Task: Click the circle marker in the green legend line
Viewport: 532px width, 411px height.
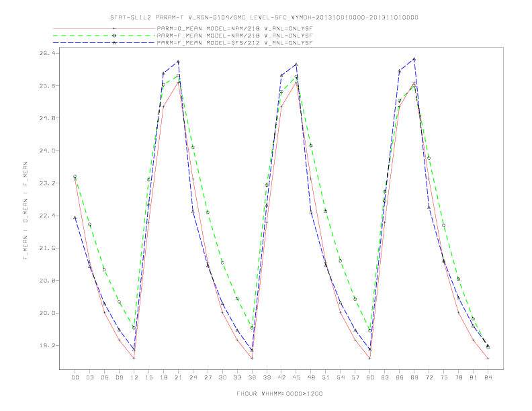Action: click(x=114, y=36)
